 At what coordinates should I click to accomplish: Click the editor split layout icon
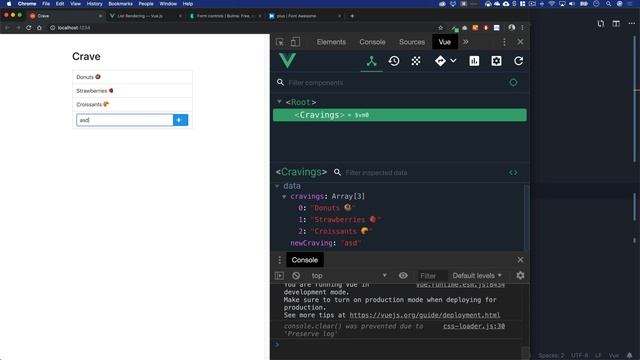616,24
